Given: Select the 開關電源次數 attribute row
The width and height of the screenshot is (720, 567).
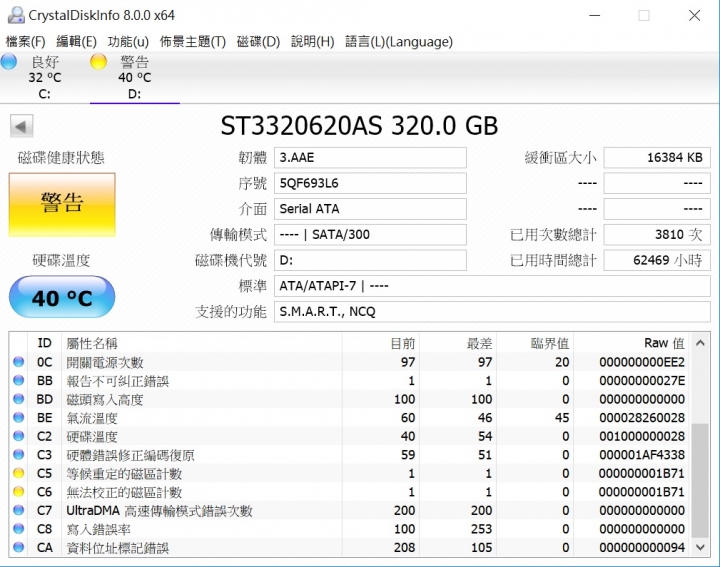Looking at the screenshot, I should click(x=349, y=362).
